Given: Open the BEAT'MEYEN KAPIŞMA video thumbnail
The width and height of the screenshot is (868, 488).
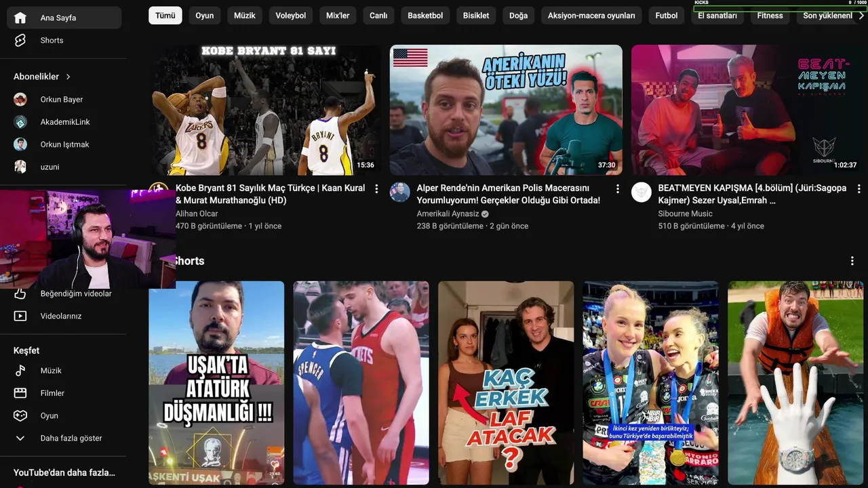Looking at the screenshot, I should pyautogui.click(x=747, y=110).
